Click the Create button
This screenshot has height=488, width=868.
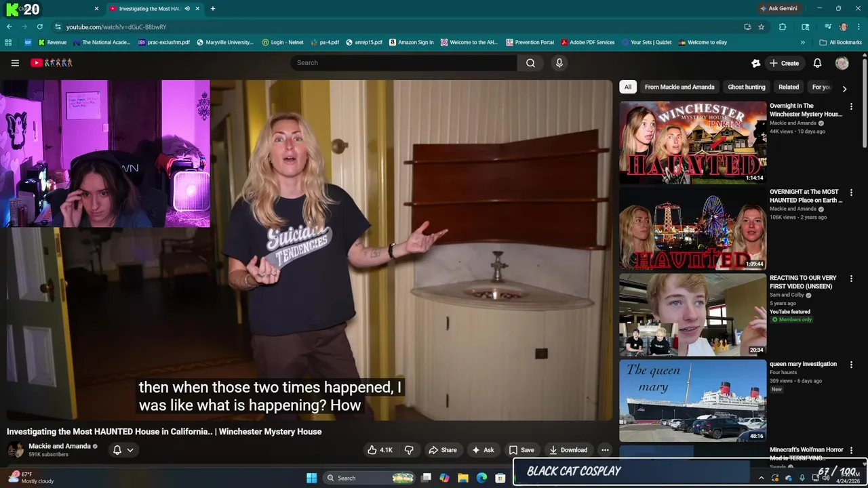click(784, 63)
